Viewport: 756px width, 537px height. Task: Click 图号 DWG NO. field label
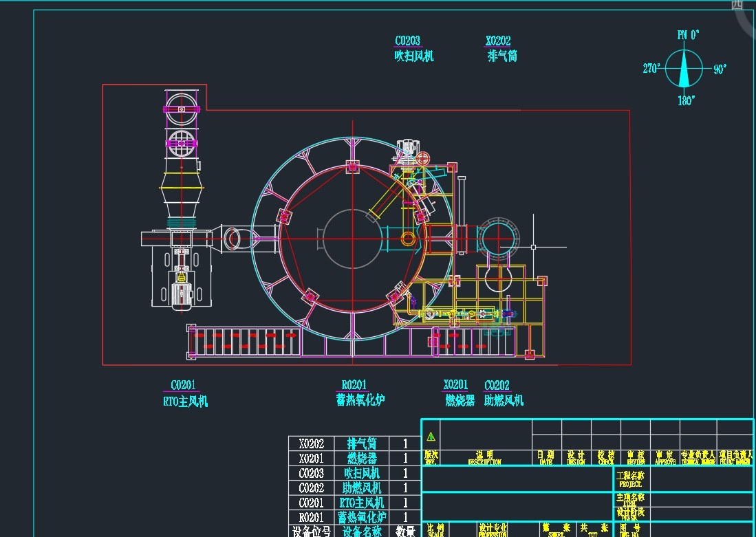point(630,530)
